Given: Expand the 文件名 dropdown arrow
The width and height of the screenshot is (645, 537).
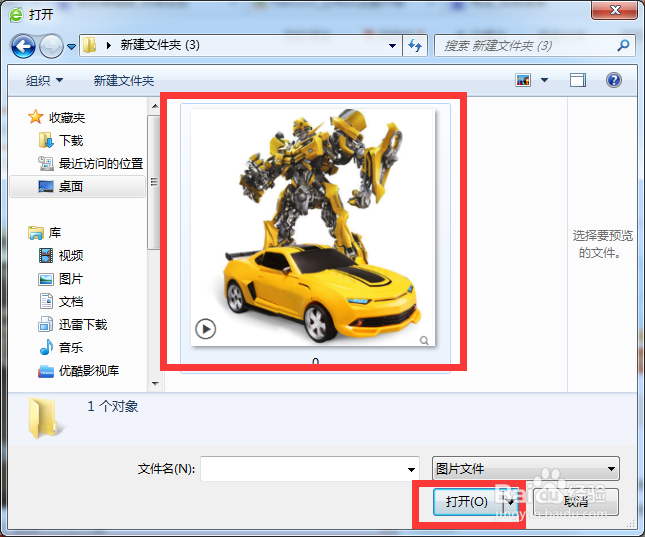Looking at the screenshot, I should point(411,469).
